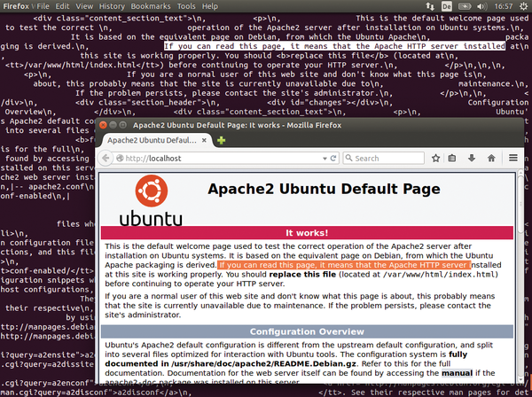Click the Firefox window title bar text
This screenshot has width=532, height=397.
point(237,126)
